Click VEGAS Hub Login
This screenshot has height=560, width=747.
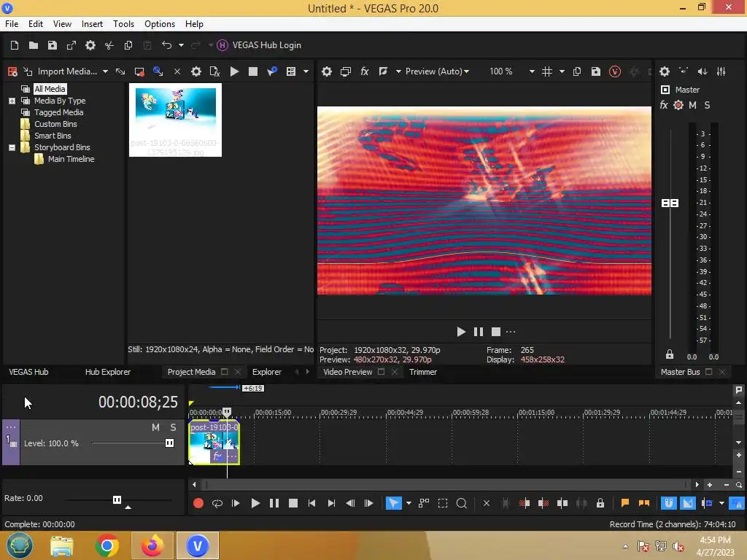(x=260, y=45)
